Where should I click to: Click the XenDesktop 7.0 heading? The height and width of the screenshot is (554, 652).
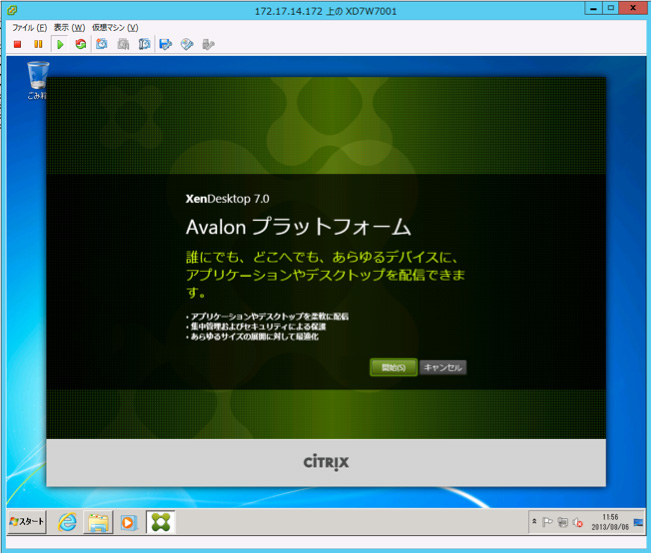coord(227,199)
